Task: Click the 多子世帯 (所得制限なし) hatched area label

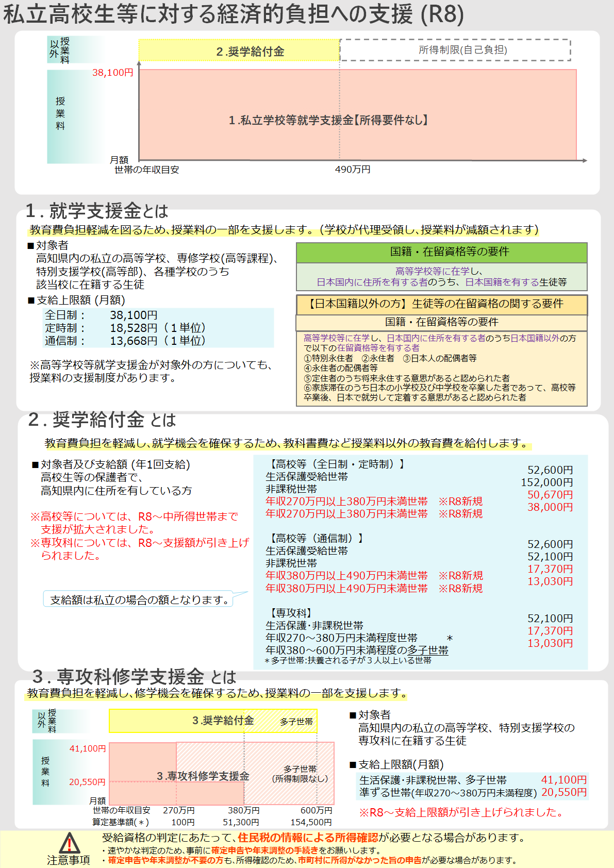Action: pos(300,774)
